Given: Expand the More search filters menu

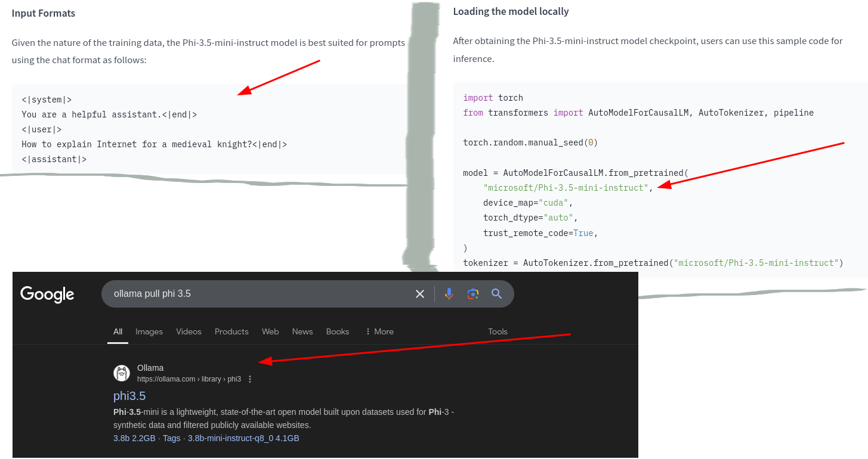Looking at the screenshot, I should 379,331.
